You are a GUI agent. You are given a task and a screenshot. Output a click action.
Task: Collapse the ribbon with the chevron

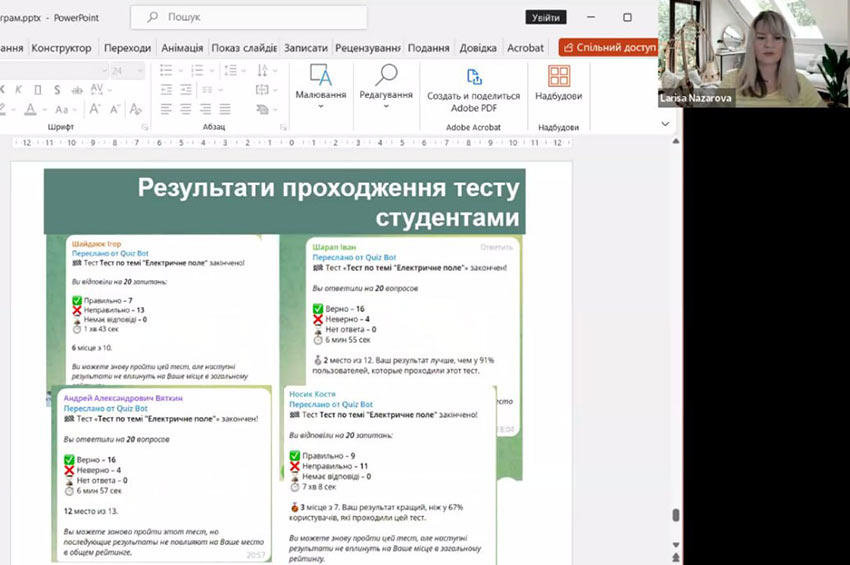click(665, 124)
